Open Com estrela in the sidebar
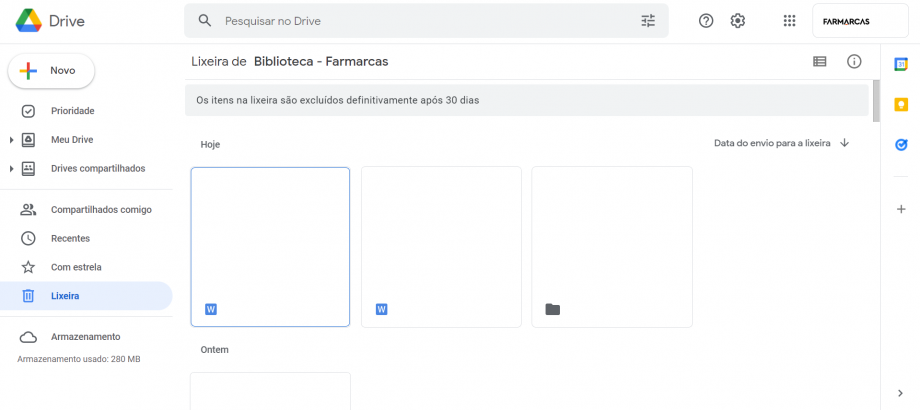The image size is (920, 410). [x=76, y=267]
